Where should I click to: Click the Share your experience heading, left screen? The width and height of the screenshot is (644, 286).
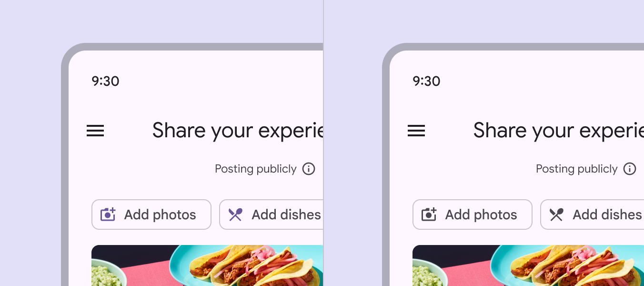(x=238, y=130)
